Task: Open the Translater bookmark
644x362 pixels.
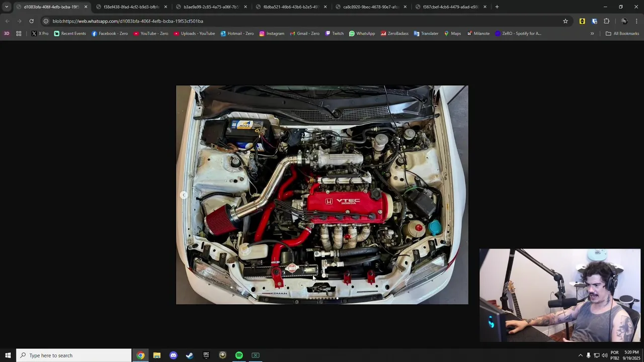Action: (426, 34)
